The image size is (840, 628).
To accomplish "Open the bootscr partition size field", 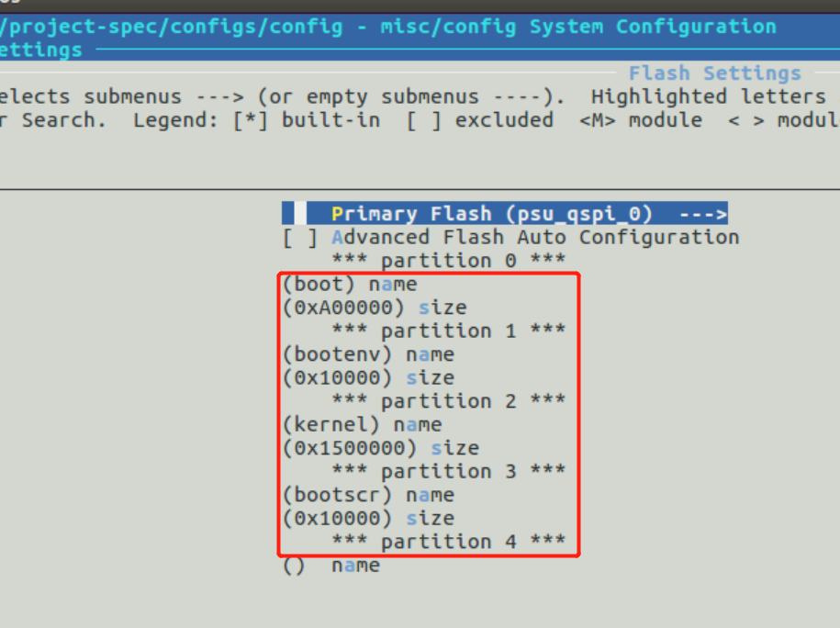I will [367, 518].
